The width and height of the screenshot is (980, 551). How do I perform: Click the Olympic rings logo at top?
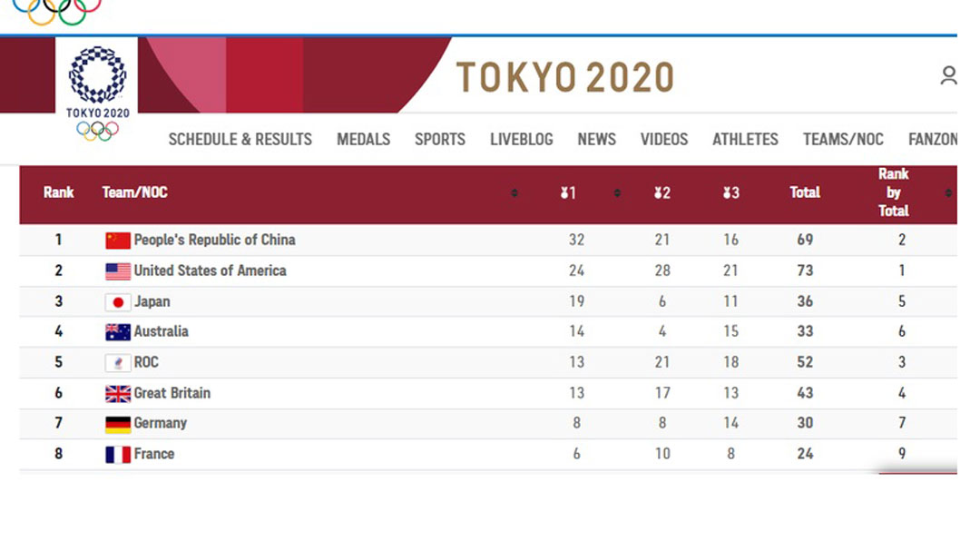57,11
